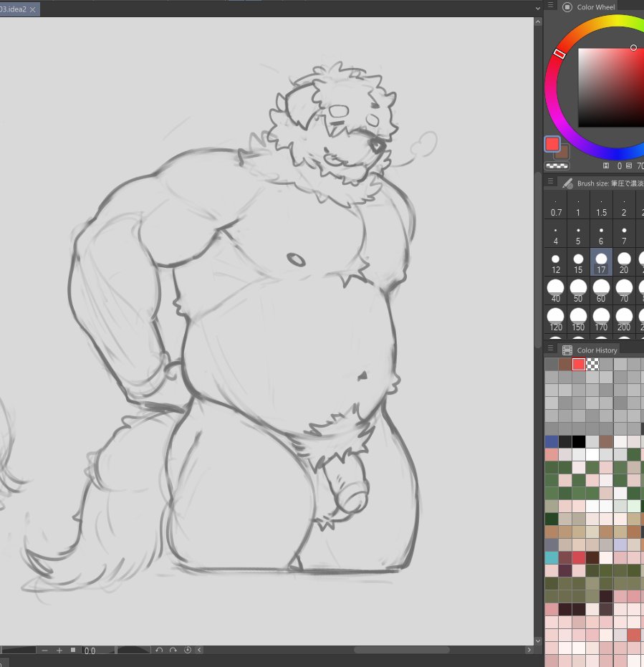Pick the brown swatch in Color History top row
This screenshot has height=667, width=644.
tap(565, 364)
